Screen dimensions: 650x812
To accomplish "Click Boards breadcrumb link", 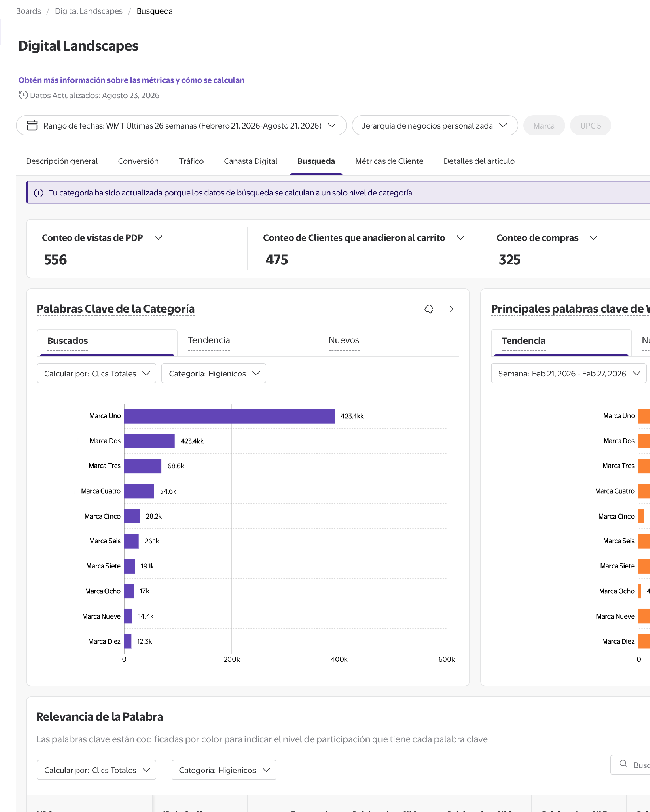I will 28,11.
